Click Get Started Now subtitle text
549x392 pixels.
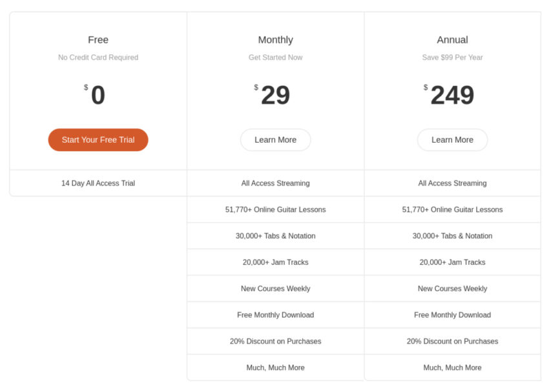pyautogui.click(x=275, y=57)
